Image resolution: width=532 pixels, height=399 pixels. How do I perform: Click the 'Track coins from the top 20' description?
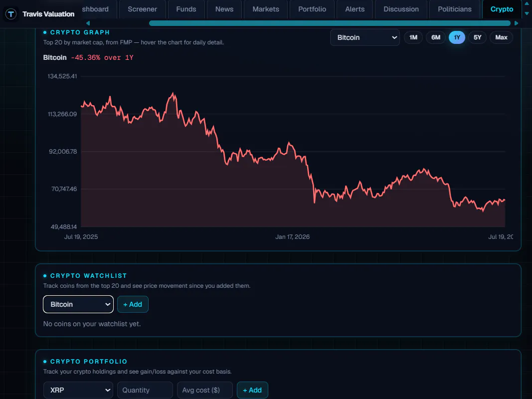pos(147,286)
